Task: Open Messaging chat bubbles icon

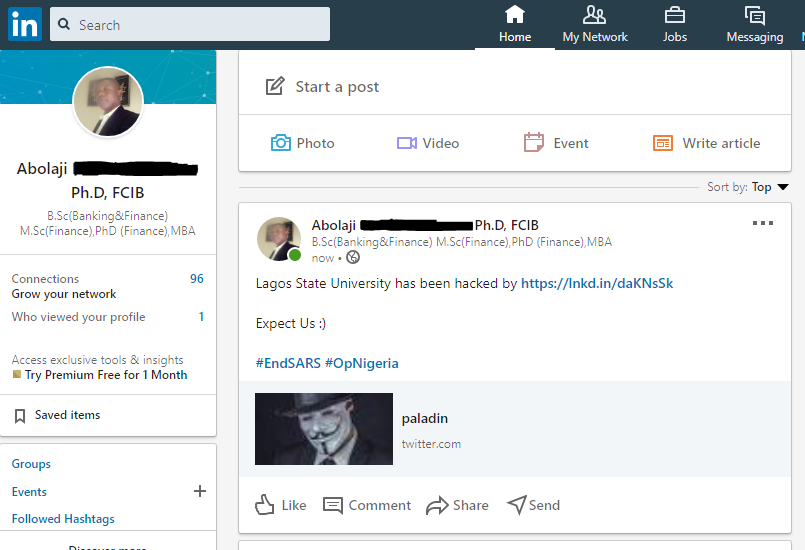Action: click(x=755, y=15)
